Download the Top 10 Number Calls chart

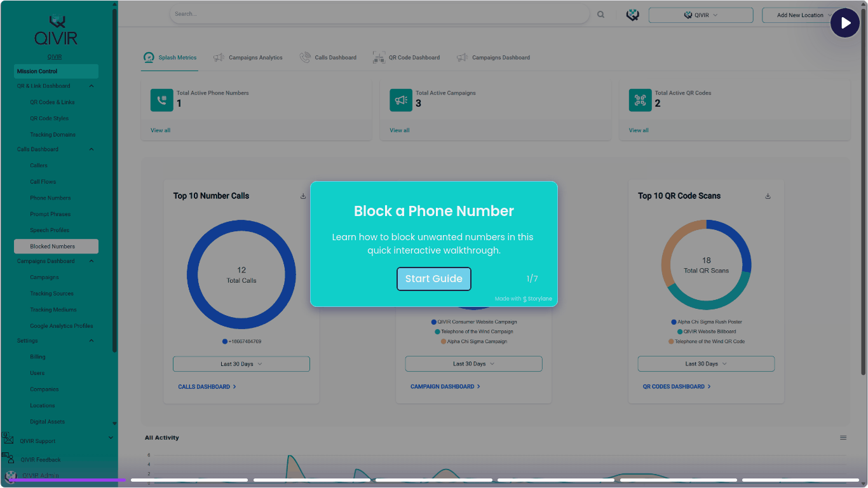coord(303,196)
